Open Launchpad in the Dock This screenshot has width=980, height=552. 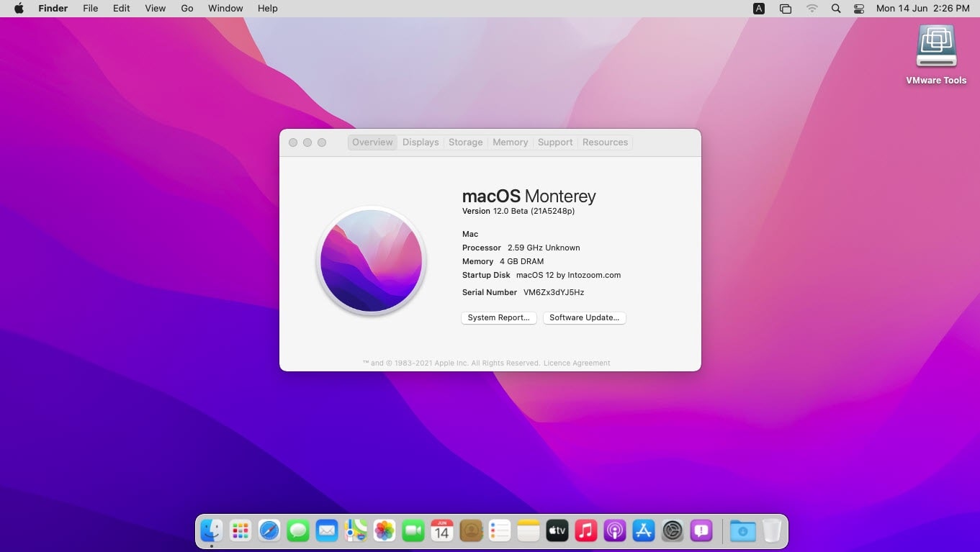[240, 531]
